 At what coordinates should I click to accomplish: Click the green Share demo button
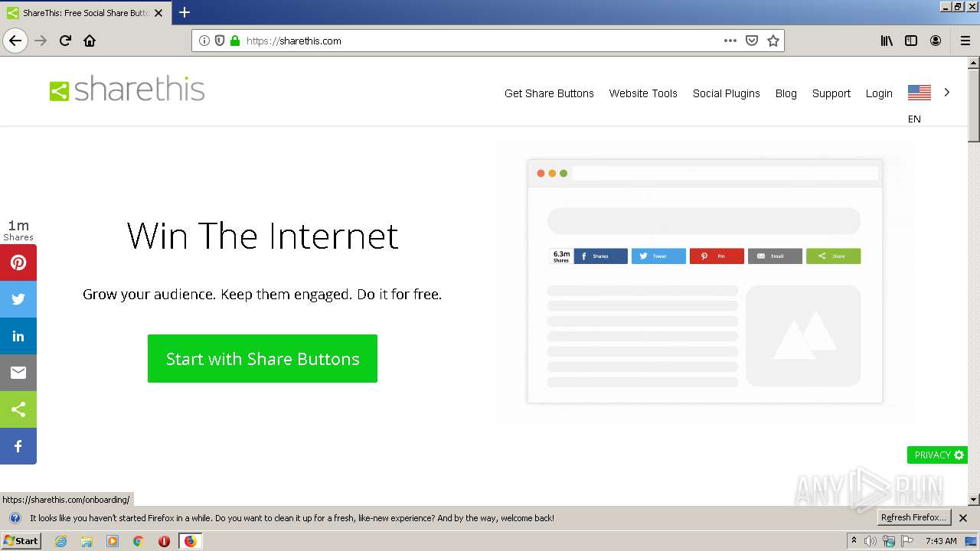833,256
